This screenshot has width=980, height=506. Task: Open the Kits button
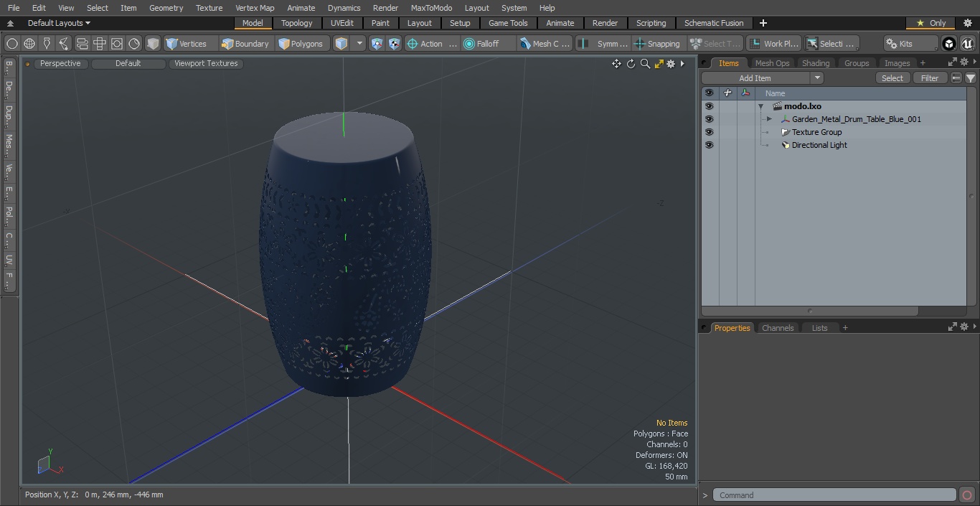point(909,44)
